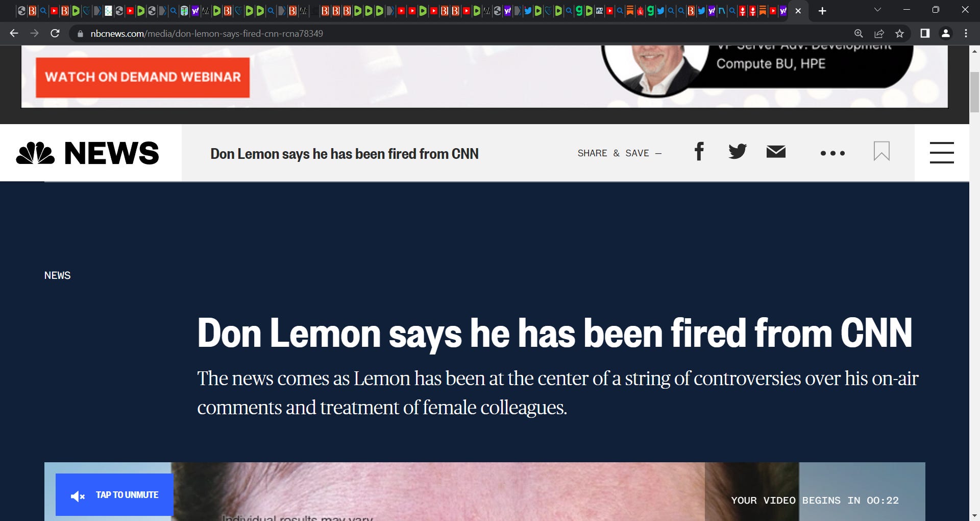
Task: Tap to unmute the video
Action: coord(114,495)
